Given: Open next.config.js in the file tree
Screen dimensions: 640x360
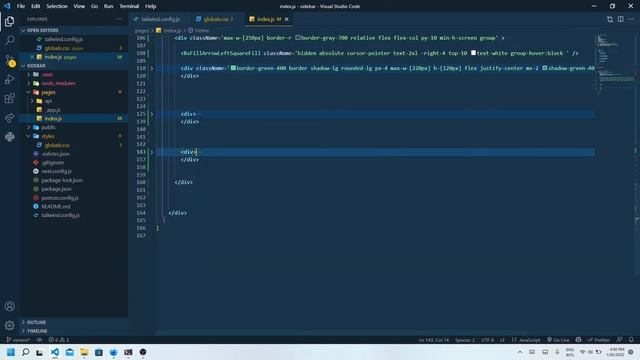Looking at the screenshot, I should [56, 171].
